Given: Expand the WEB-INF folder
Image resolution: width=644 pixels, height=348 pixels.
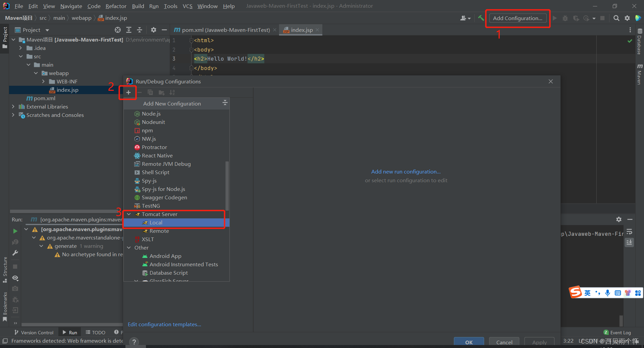Looking at the screenshot, I should 43,81.
